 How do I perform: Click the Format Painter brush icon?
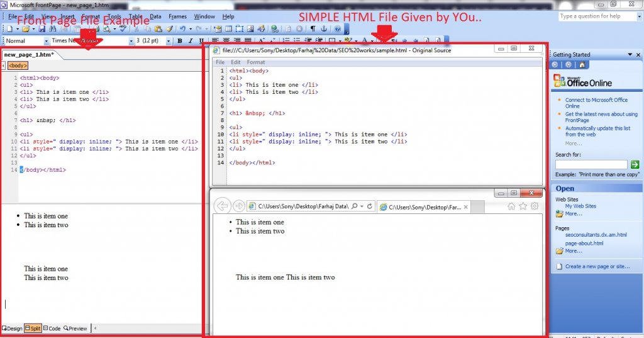(x=170, y=29)
